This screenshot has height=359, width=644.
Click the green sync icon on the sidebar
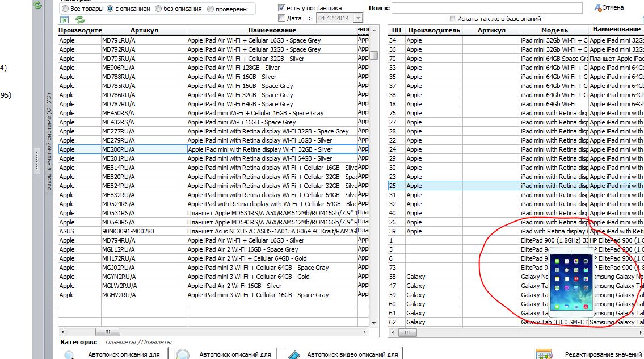tap(37, 5)
